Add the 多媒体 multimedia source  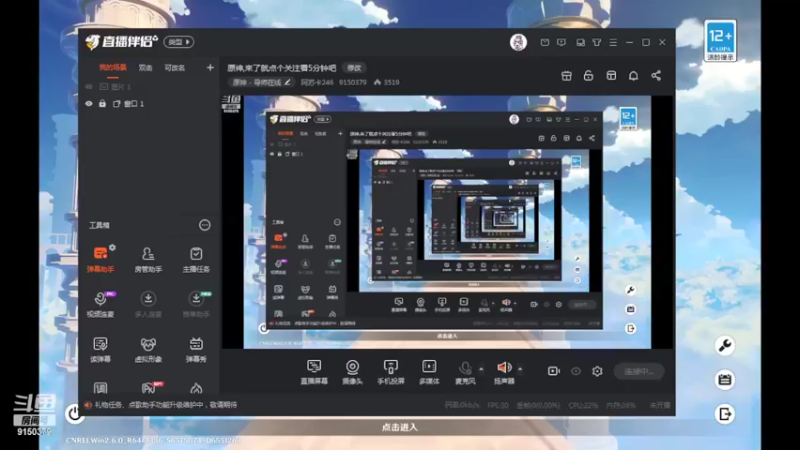tap(429, 372)
